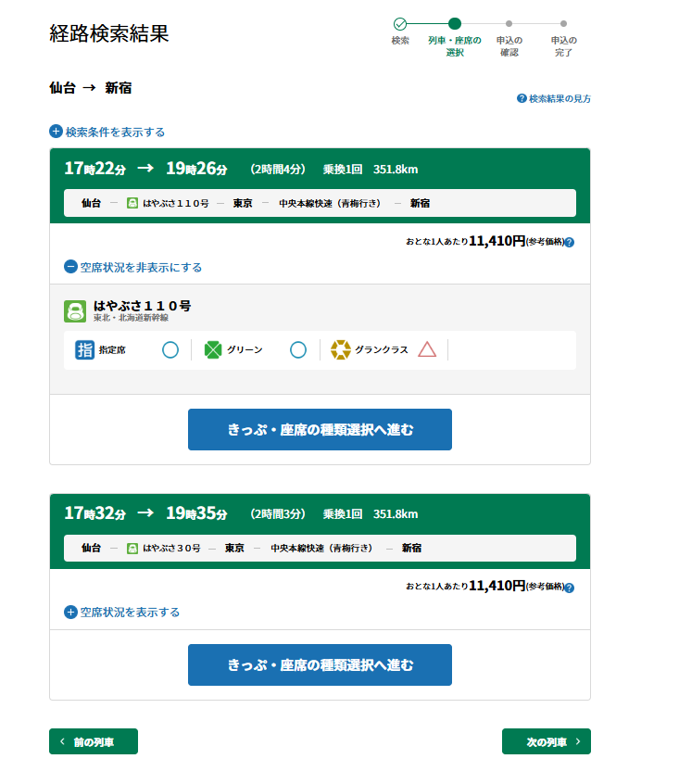Select the 指定席 circle availability mark

tap(170, 349)
